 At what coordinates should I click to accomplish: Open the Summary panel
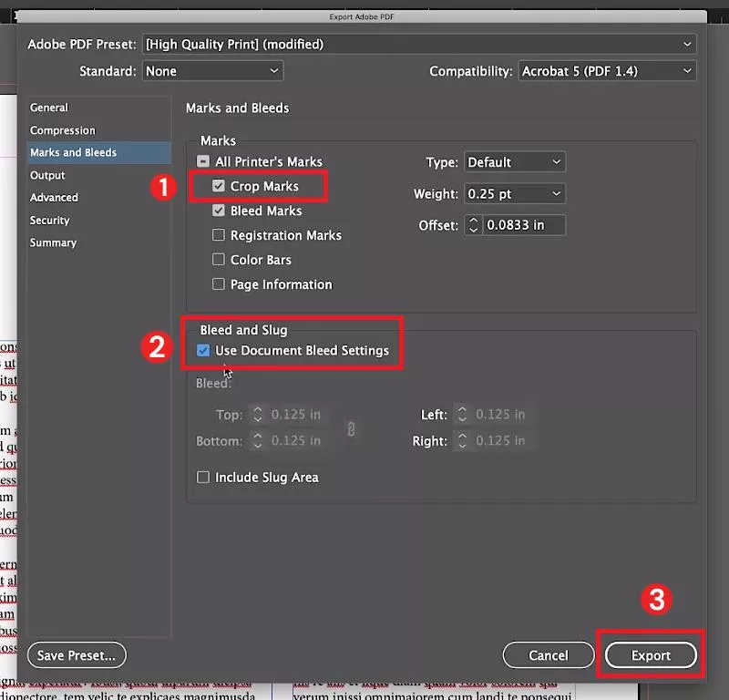pos(53,242)
